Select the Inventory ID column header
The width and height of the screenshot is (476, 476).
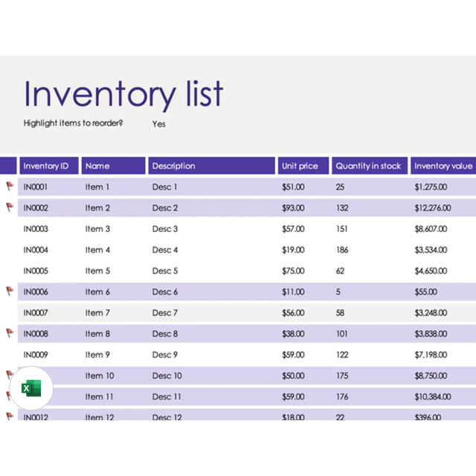click(49, 166)
